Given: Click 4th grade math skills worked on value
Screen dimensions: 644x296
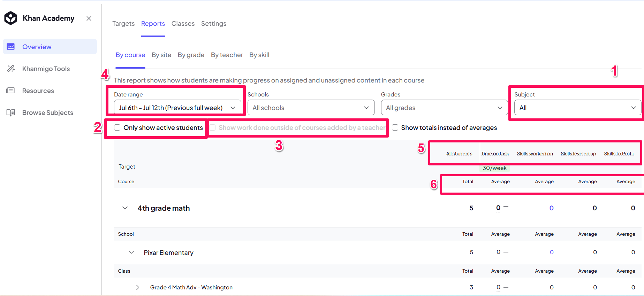Looking at the screenshot, I should click(x=552, y=208).
